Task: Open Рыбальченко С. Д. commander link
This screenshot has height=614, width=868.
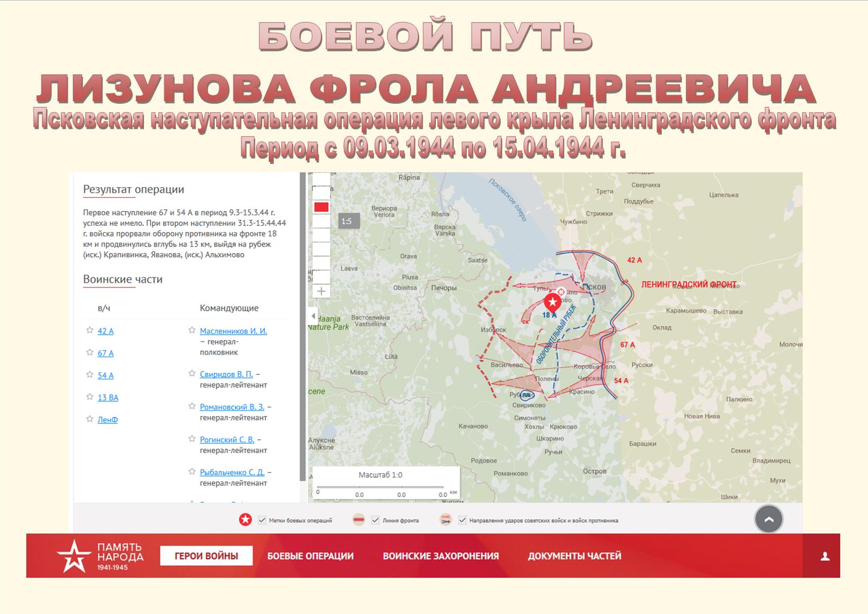Action: (232, 472)
